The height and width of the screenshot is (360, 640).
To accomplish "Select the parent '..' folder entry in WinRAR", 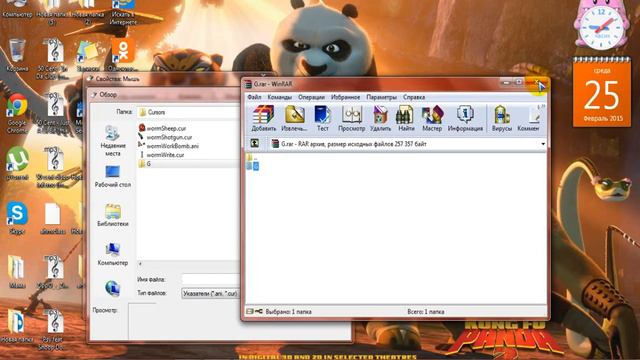I will [x=252, y=157].
